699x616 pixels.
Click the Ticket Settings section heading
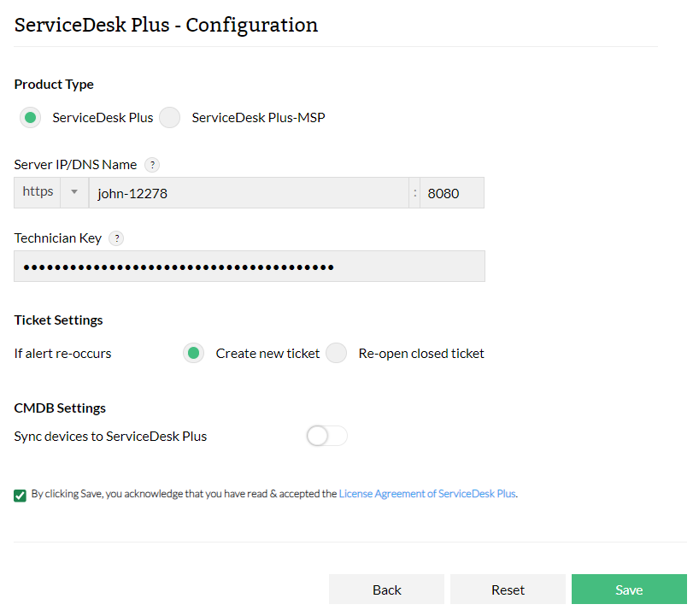(x=59, y=320)
